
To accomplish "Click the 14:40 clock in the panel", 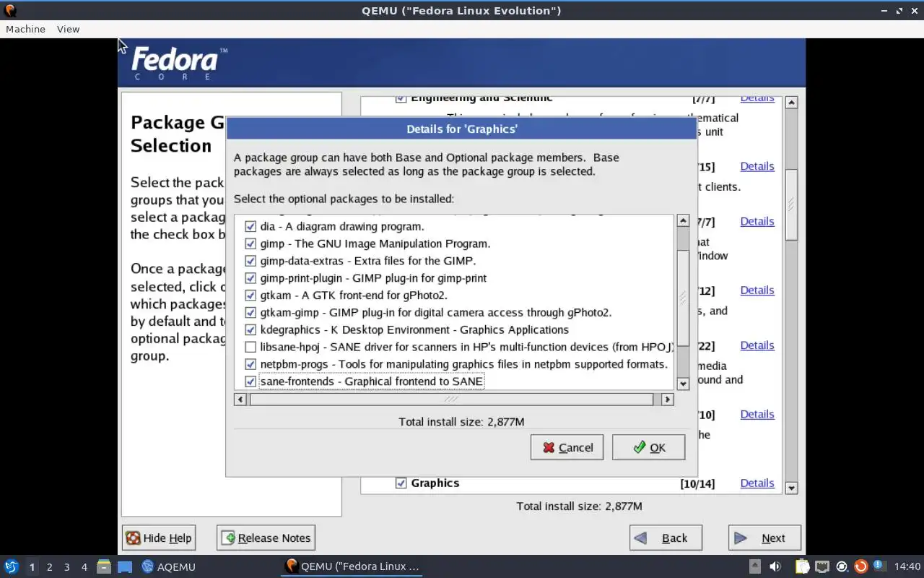I will [907, 566].
